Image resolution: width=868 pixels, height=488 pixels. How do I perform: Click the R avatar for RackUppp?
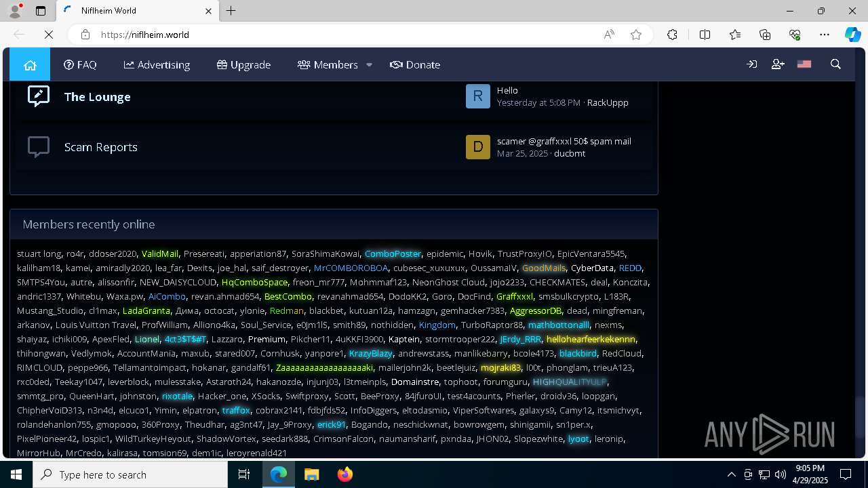477,96
